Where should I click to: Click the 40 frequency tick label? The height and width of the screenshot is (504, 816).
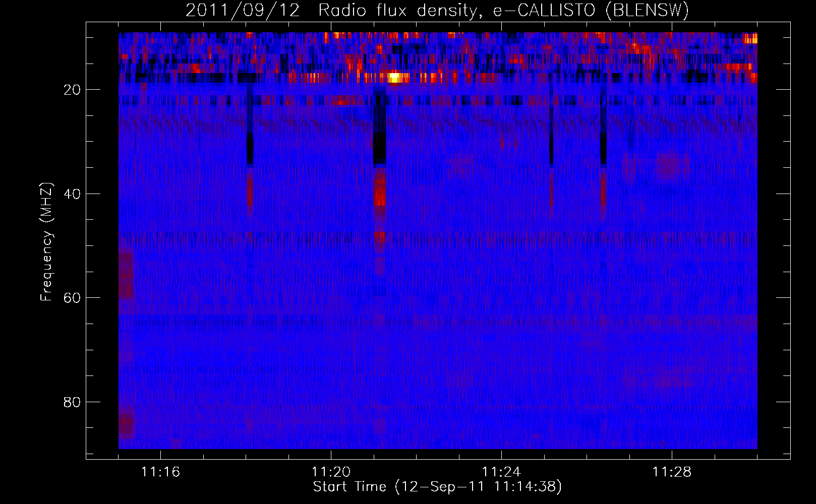[73, 194]
